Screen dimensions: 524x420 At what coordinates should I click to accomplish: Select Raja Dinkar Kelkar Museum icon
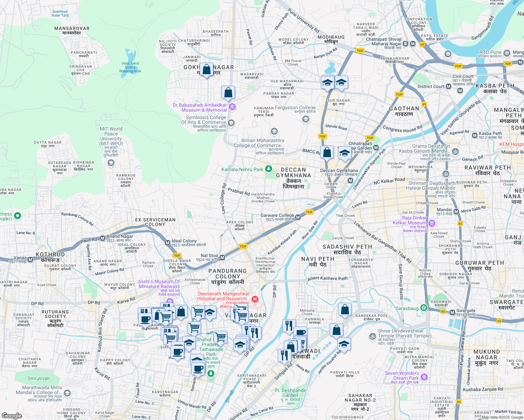click(x=432, y=223)
